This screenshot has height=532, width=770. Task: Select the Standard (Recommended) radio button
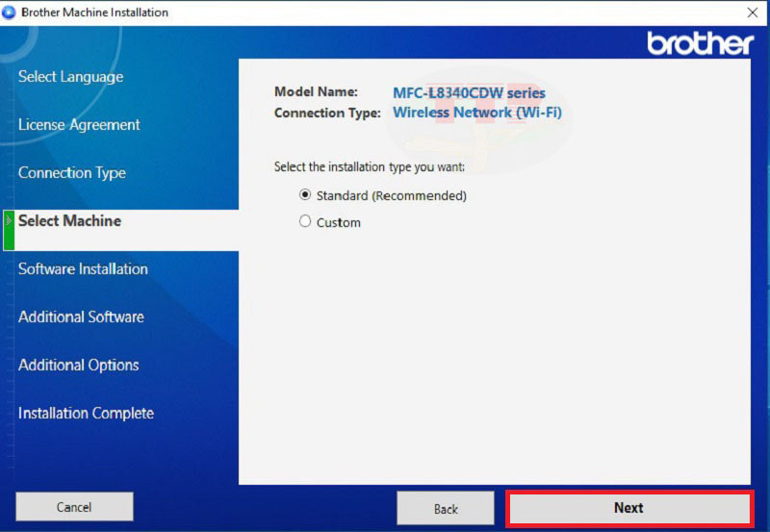(x=305, y=194)
